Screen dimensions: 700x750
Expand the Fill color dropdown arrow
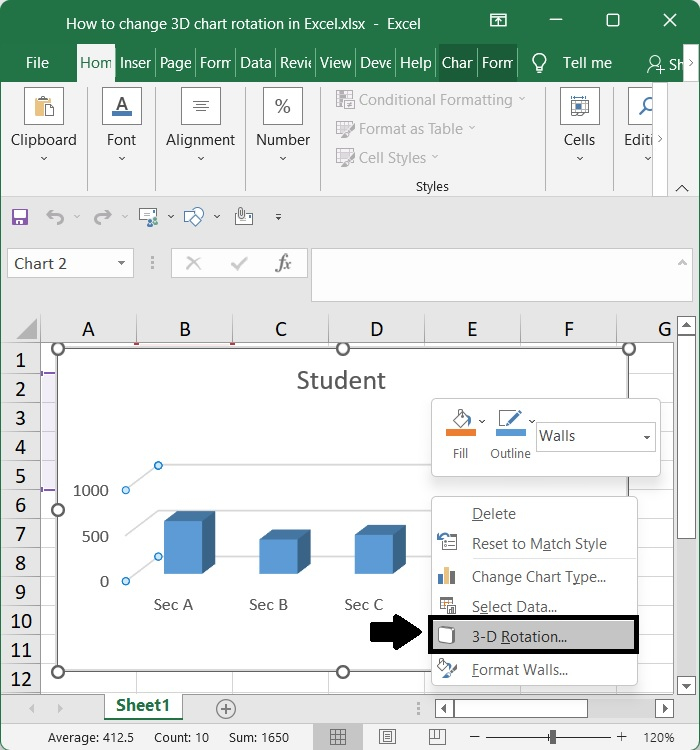coord(482,421)
